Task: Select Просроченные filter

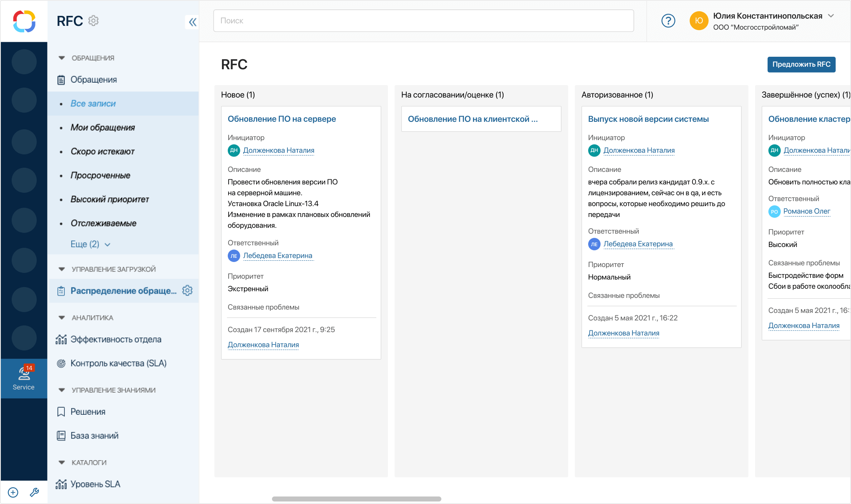Action: click(123, 175)
